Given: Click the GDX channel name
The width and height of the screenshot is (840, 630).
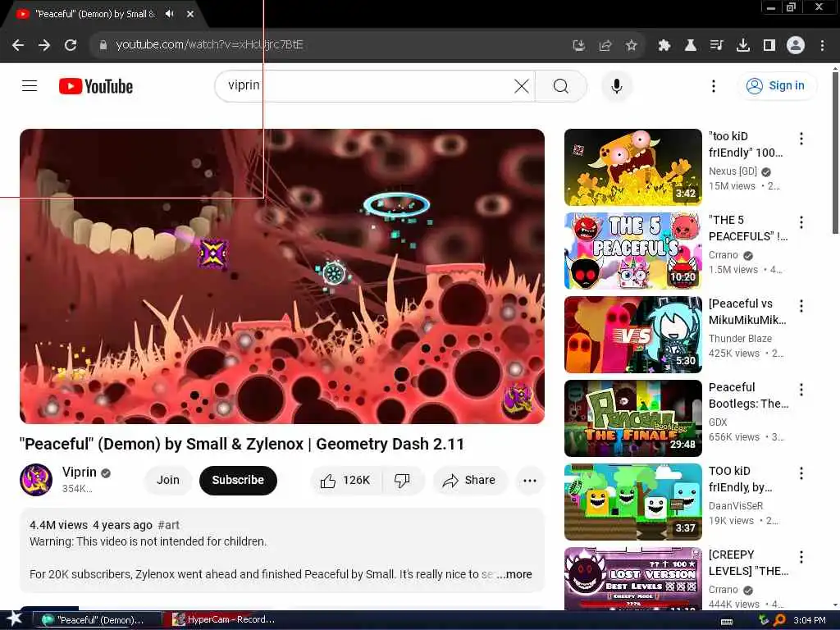Looking at the screenshot, I should (718, 422).
